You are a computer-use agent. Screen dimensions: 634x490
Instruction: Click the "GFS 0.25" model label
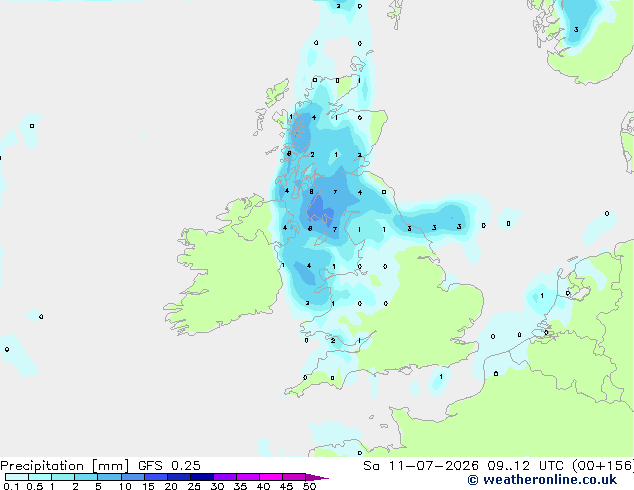169,466
